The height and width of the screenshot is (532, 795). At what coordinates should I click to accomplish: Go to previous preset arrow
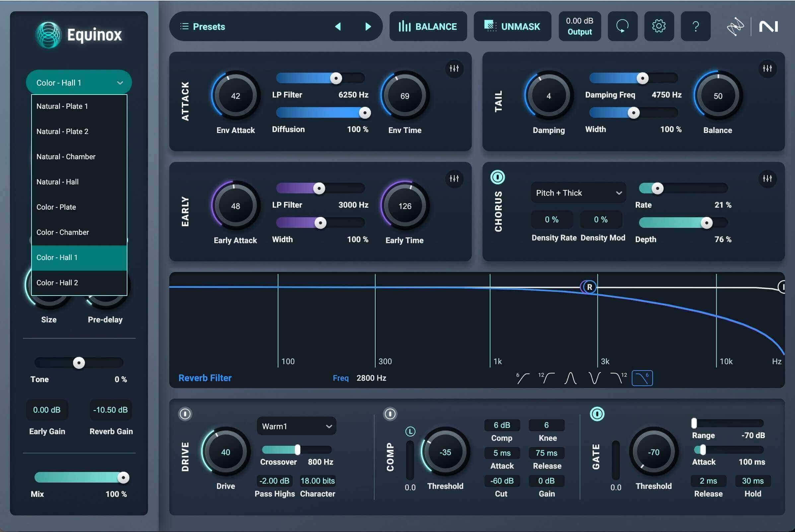[x=338, y=27]
